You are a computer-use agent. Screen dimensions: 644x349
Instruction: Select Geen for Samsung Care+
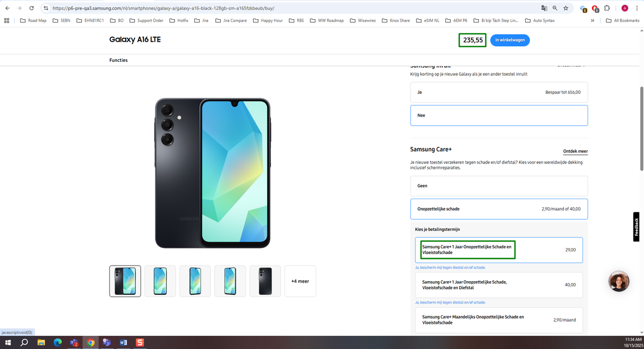(x=499, y=186)
